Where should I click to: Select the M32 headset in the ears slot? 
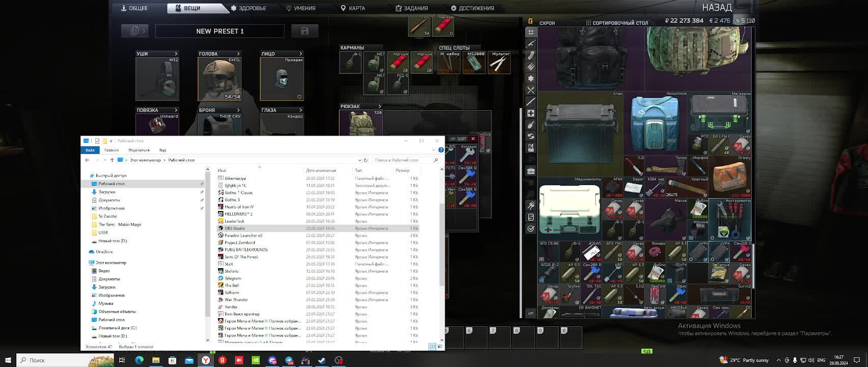[x=157, y=78]
